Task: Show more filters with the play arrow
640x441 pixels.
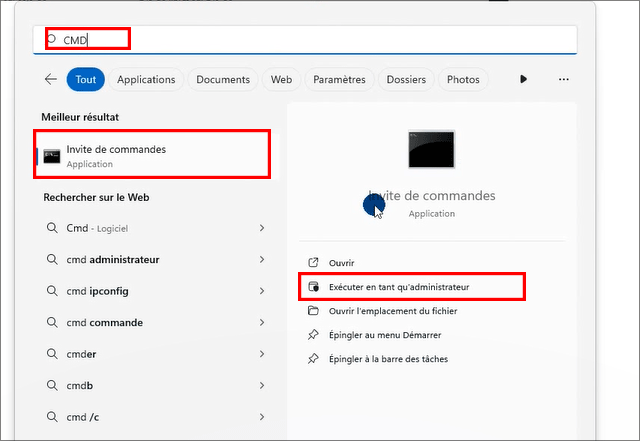Action: tap(523, 79)
